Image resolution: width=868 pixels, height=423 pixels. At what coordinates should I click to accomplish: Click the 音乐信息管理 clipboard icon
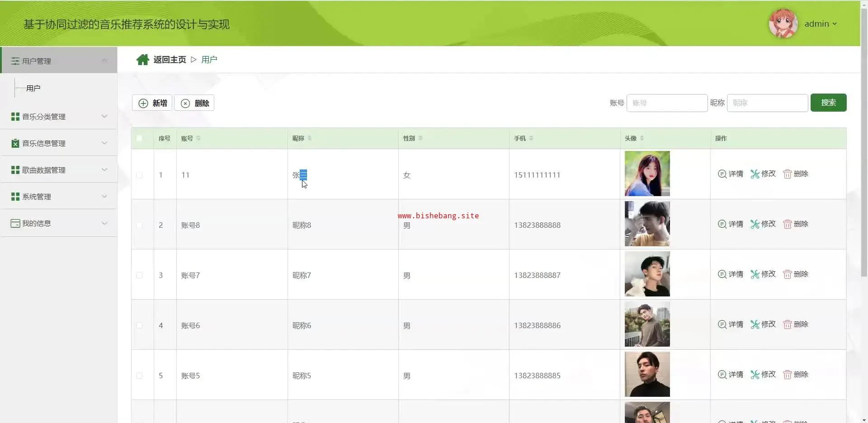point(15,143)
